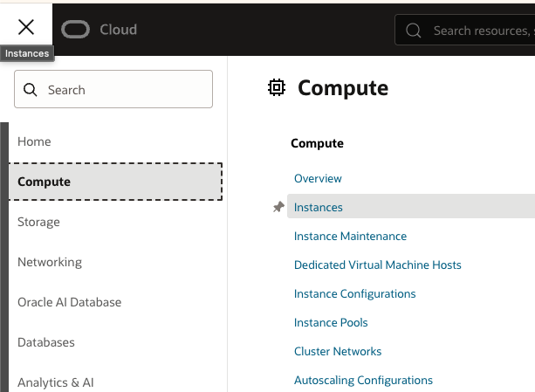
Task: Click the Oracle Cloud logo
Action: [75, 30]
